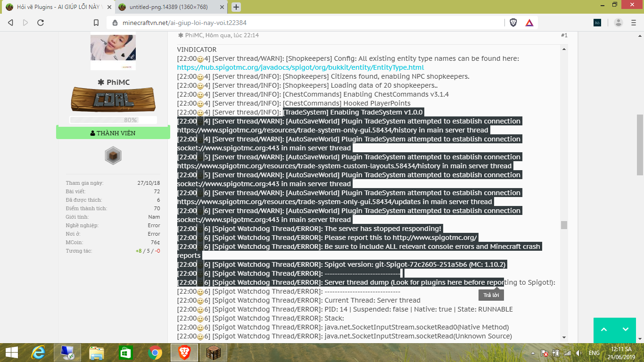The image size is (644, 362).
Task: Click the 'Tham gia ngày:' label
Action: (84, 183)
